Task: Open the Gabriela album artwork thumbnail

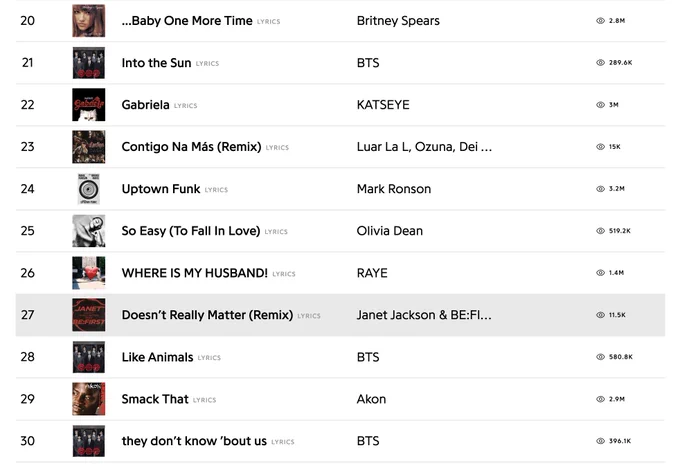Action: [88, 105]
